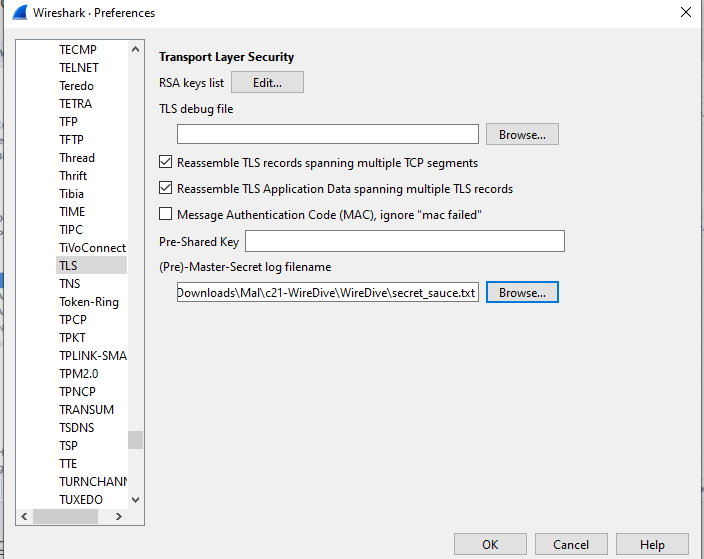
Task: Select TELNET protocol from the list
Action: pyautogui.click(x=79, y=68)
